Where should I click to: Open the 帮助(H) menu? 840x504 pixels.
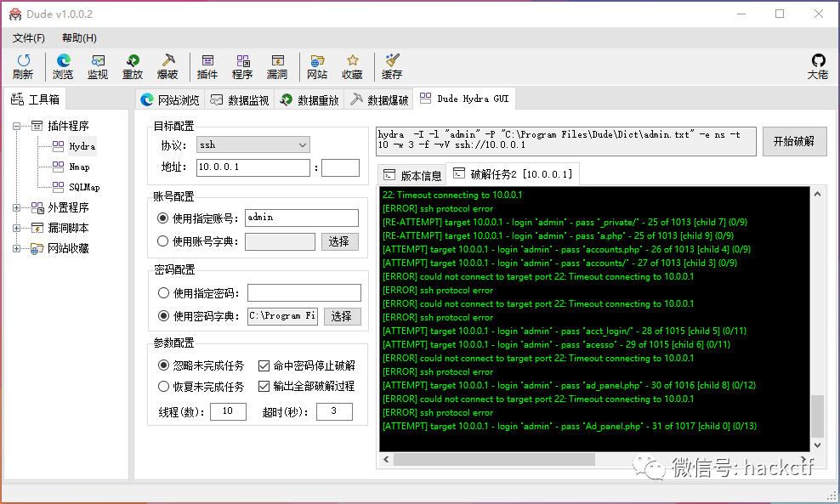[79, 38]
